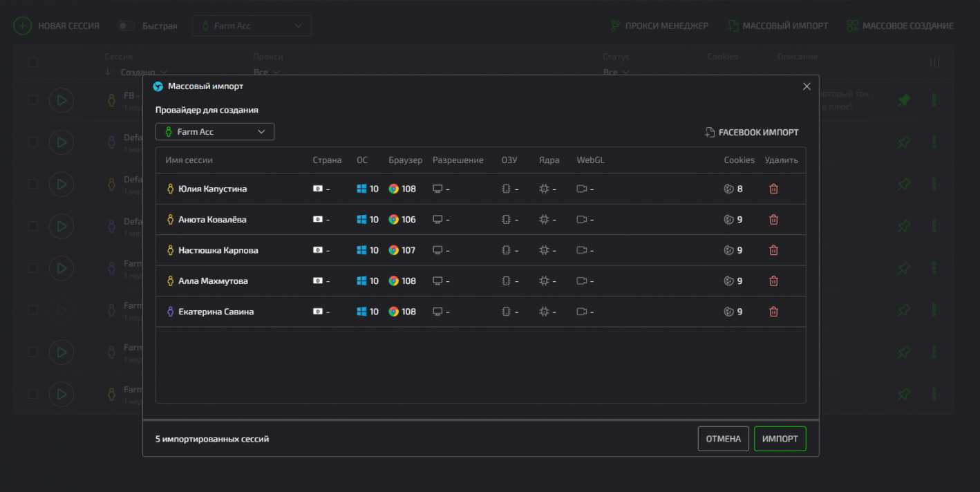This screenshot has height=492, width=980.
Task: Select the Алла Махмутова session name
Action: click(213, 281)
